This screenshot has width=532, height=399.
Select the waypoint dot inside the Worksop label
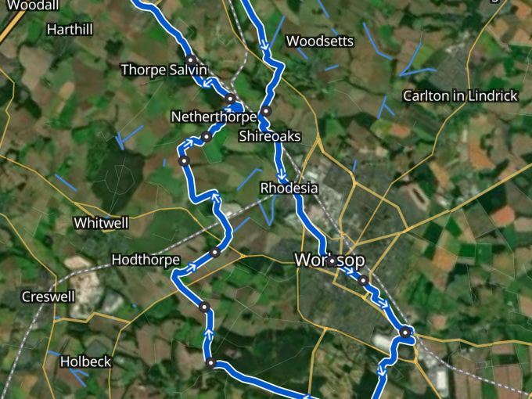(x=332, y=261)
